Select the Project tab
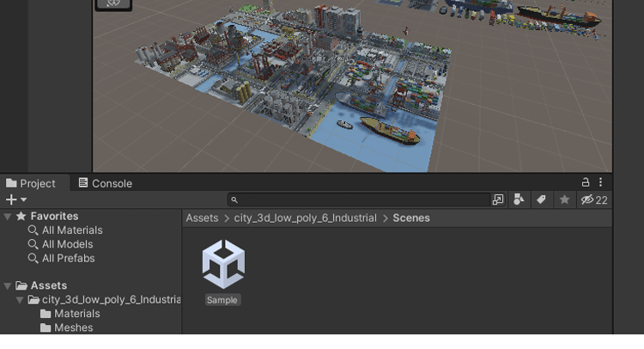644x349 pixels. (x=31, y=183)
